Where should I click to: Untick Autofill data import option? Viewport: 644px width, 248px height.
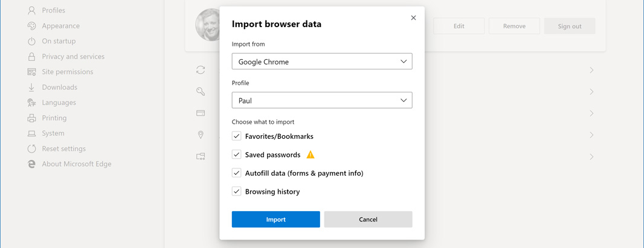pyautogui.click(x=237, y=173)
